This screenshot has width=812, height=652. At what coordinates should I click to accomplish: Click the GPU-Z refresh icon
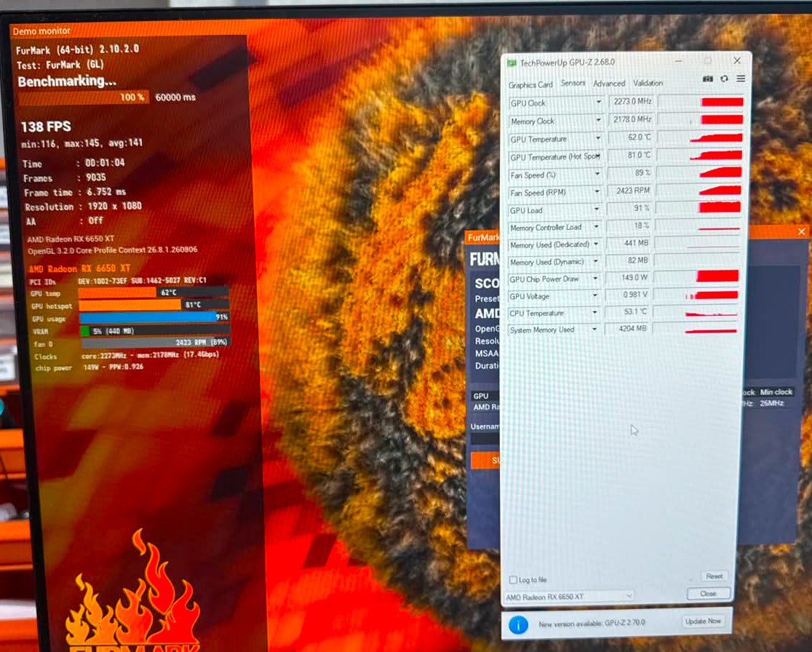(725, 79)
